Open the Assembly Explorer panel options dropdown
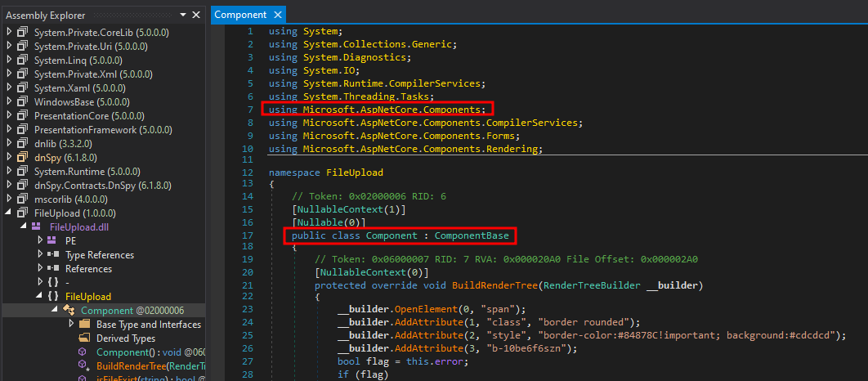Image resolution: width=868 pixels, height=381 pixels. 181,15
